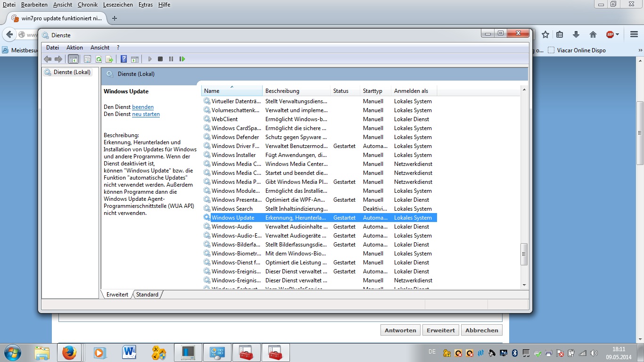Open a new Firefox tab with the plus icon
This screenshot has height=362, width=644.
[x=115, y=18]
